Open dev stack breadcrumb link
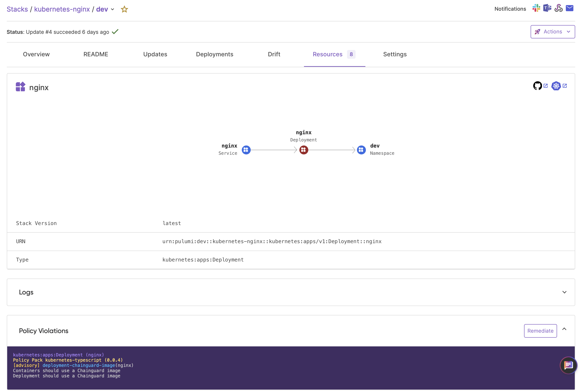The height and width of the screenshot is (392, 580). pos(102,9)
